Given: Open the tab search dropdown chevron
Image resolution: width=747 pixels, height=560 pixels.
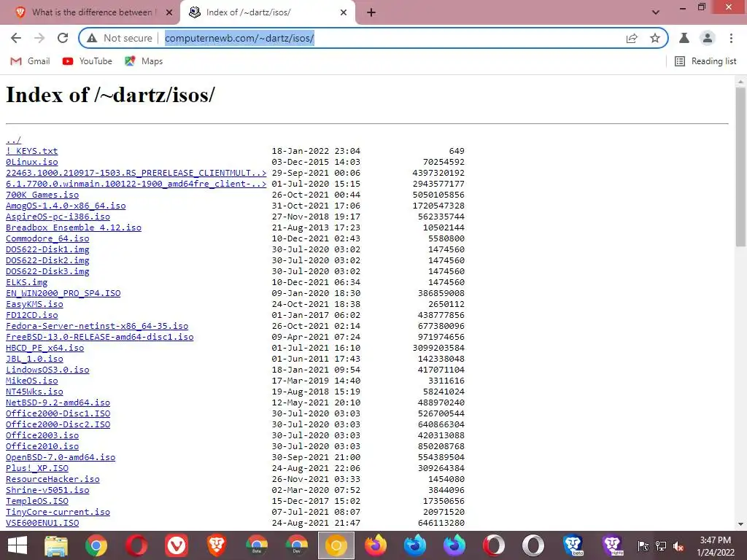Looking at the screenshot, I should pos(656,12).
